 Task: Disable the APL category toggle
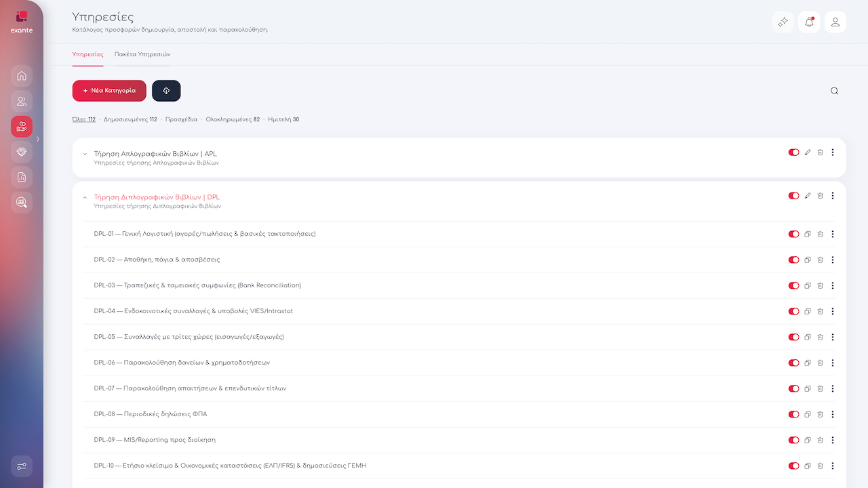pos(793,152)
